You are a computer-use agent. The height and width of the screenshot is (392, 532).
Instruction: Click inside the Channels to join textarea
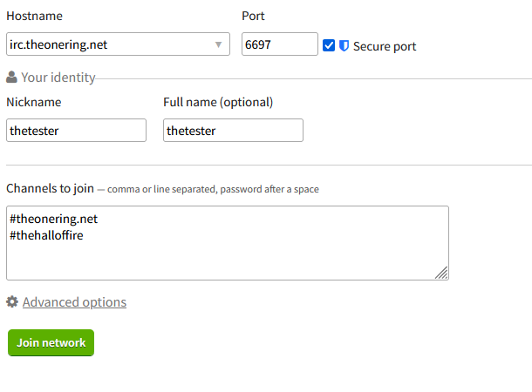pos(228,243)
